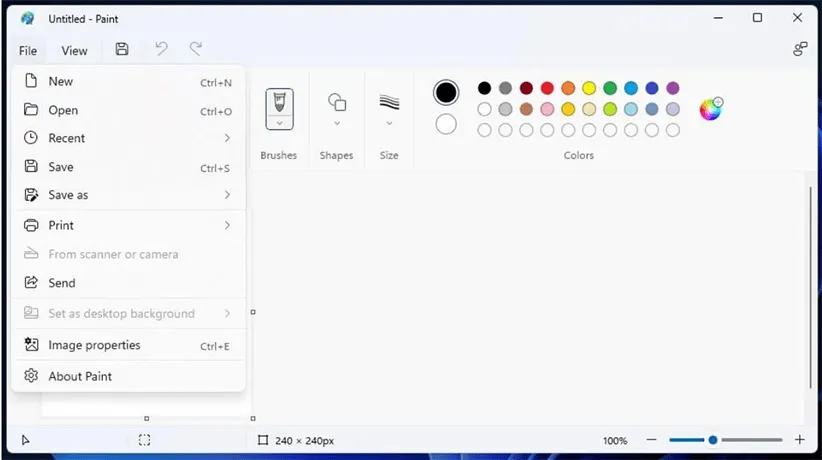Click About Paint
Viewport: 822px width, 460px height.
pos(80,376)
